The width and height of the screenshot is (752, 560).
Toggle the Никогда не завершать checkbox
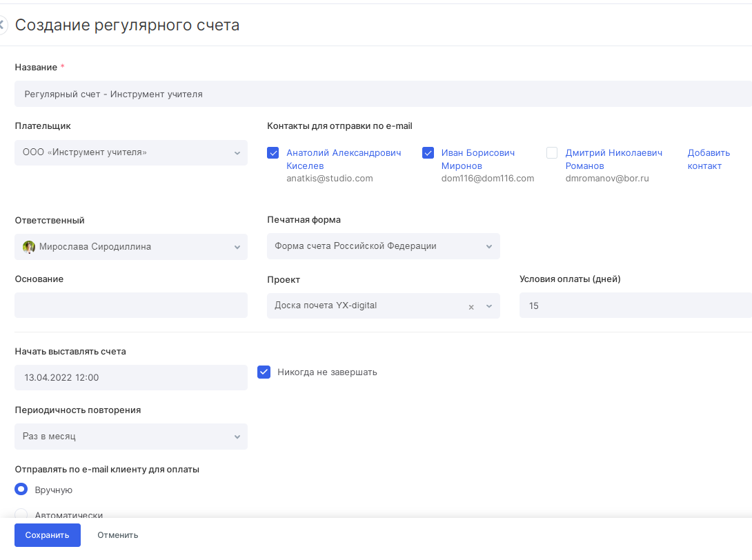(x=264, y=372)
